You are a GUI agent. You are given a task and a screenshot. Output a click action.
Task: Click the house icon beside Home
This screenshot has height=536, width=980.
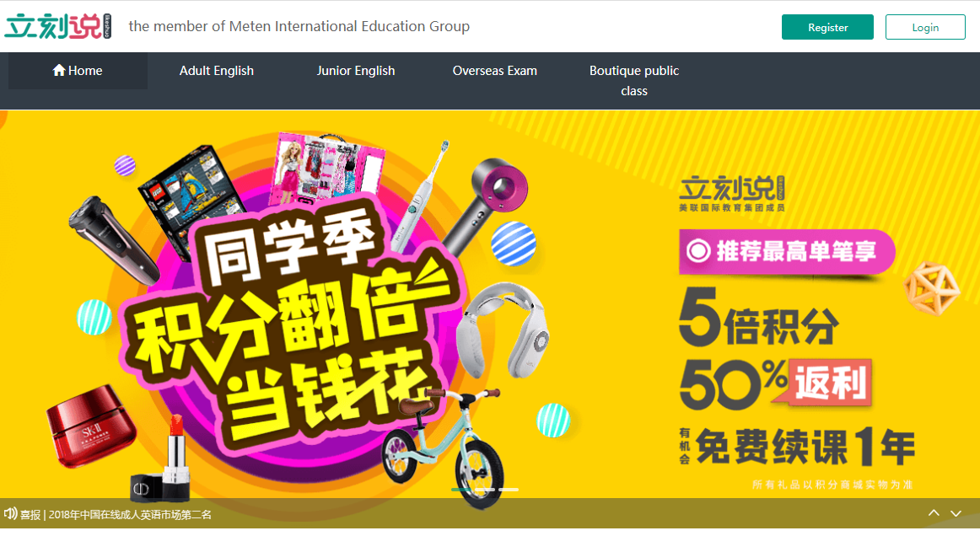59,70
